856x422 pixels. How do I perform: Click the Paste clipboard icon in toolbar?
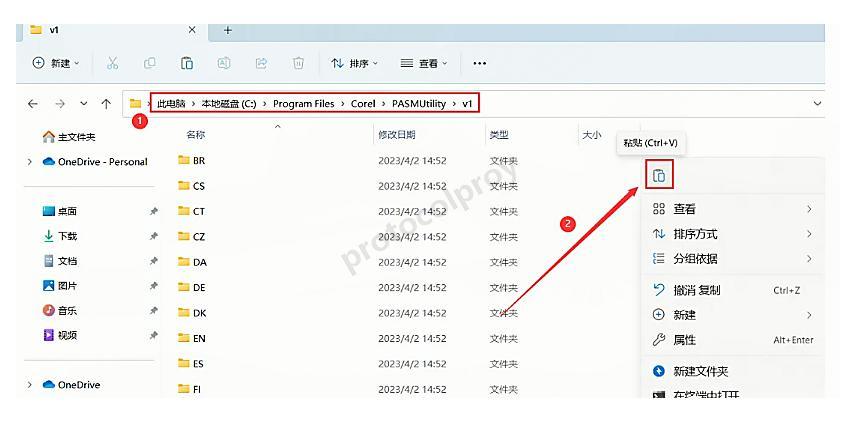pos(187,63)
